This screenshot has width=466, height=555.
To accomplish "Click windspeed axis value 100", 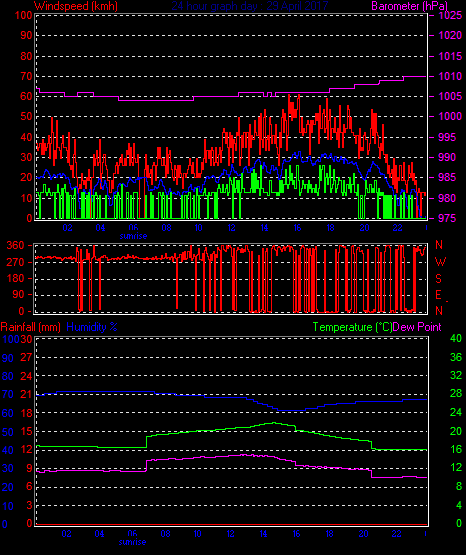I will tap(24, 15).
